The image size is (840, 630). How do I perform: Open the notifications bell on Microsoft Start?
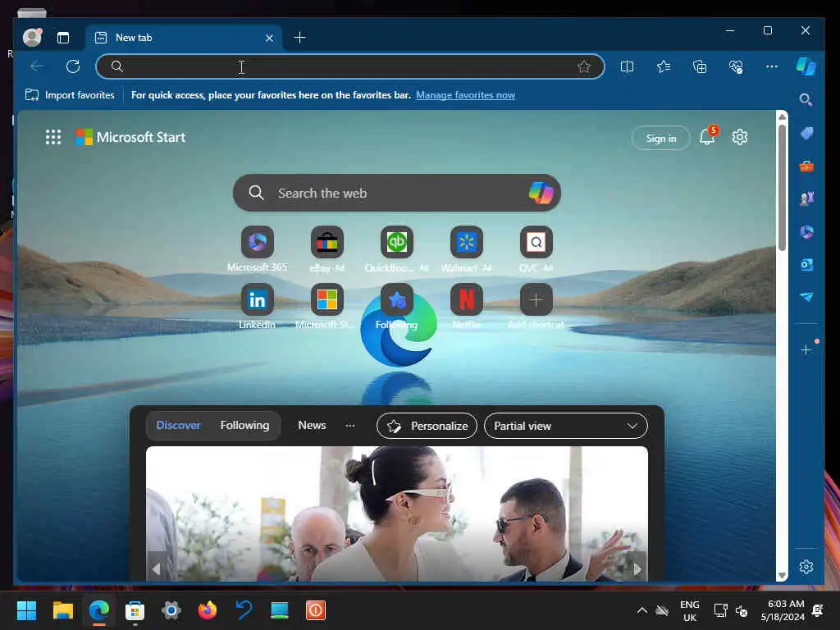point(706,137)
